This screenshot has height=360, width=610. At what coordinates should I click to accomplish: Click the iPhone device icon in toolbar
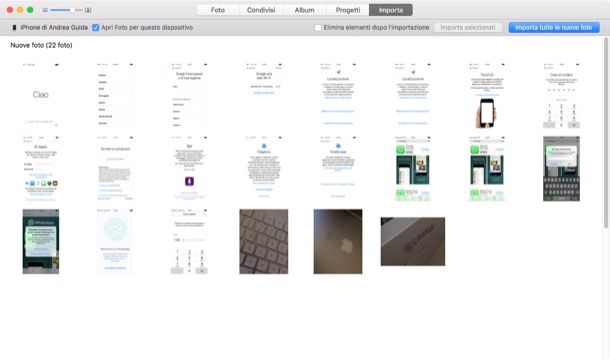14,28
